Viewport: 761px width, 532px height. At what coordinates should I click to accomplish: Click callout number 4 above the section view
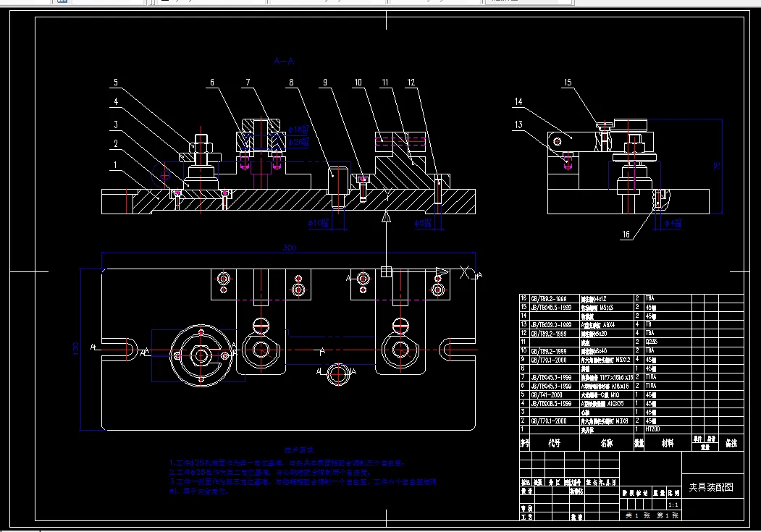pyautogui.click(x=116, y=101)
